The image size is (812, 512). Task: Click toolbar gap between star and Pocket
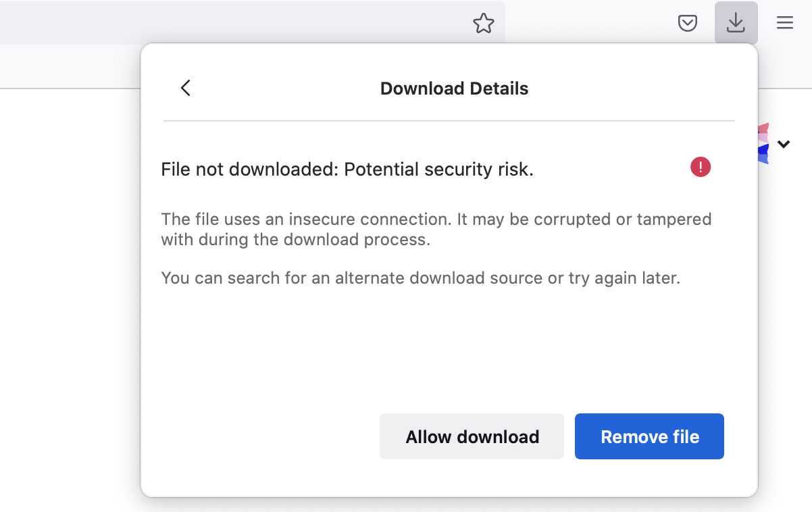pyautogui.click(x=588, y=24)
